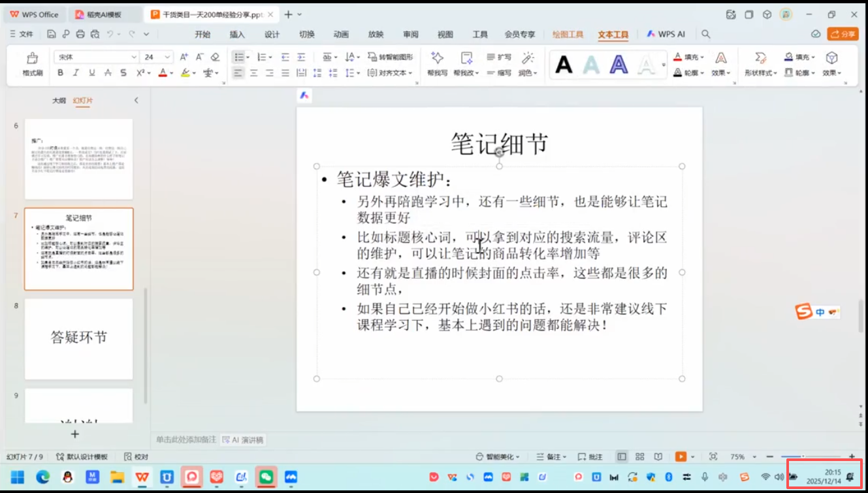Open the font color dropdown arrow
This screenshot has height=493, width=868.
[x=170, y=72]
